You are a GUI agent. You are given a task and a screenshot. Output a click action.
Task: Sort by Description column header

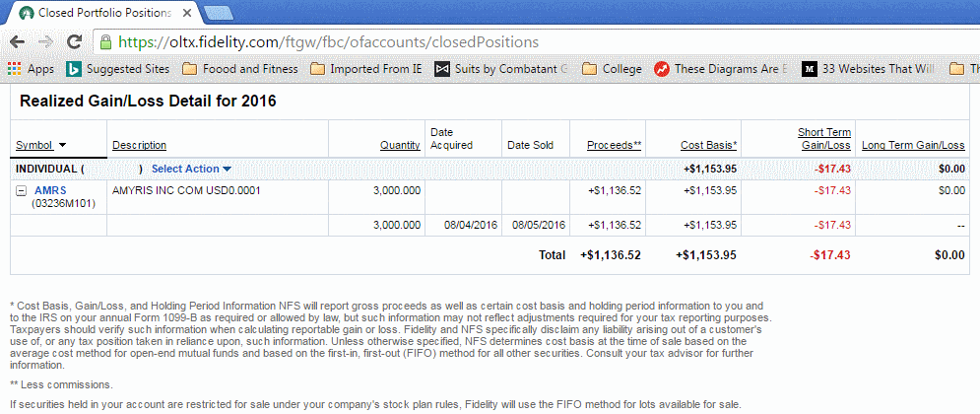[140, 145]
